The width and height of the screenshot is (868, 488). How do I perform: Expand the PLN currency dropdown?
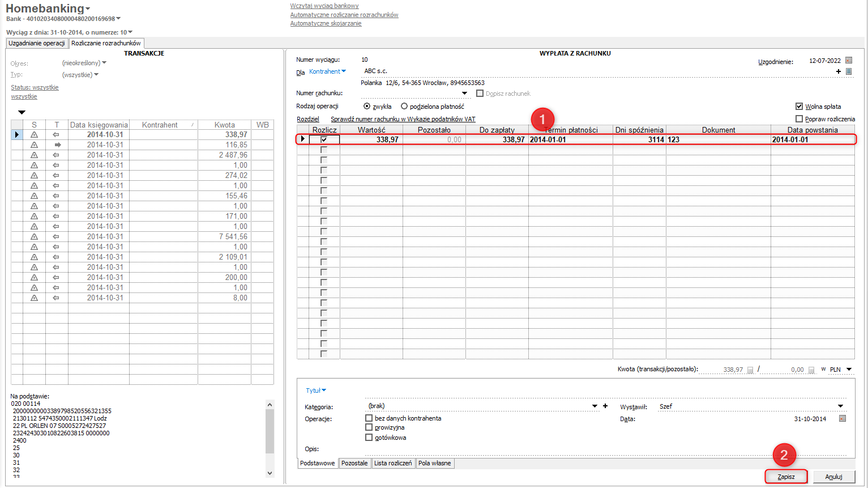[x=849, y=370]
